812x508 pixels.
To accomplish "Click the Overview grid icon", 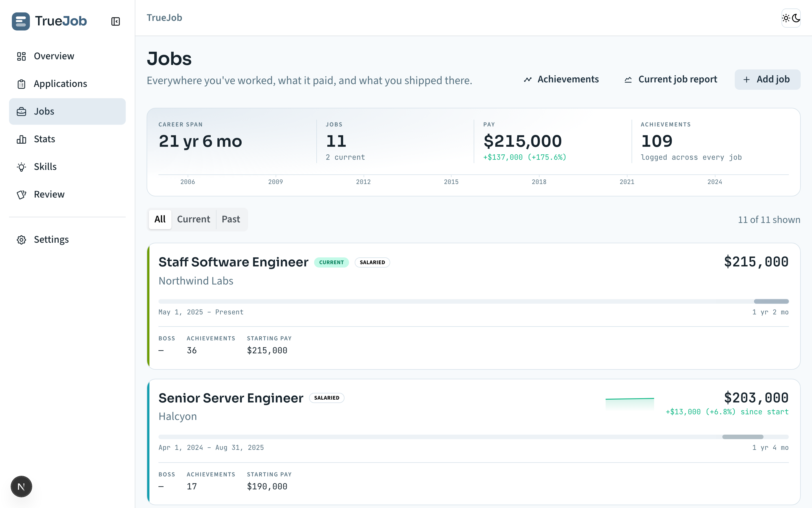I will [21, 56].
